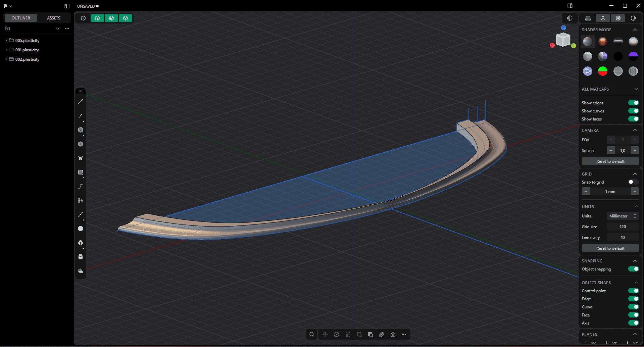This screenshot has width=644, height=347.
Task: Click the grid plane icon in viewport header
Action: click(x=588, y=18)
